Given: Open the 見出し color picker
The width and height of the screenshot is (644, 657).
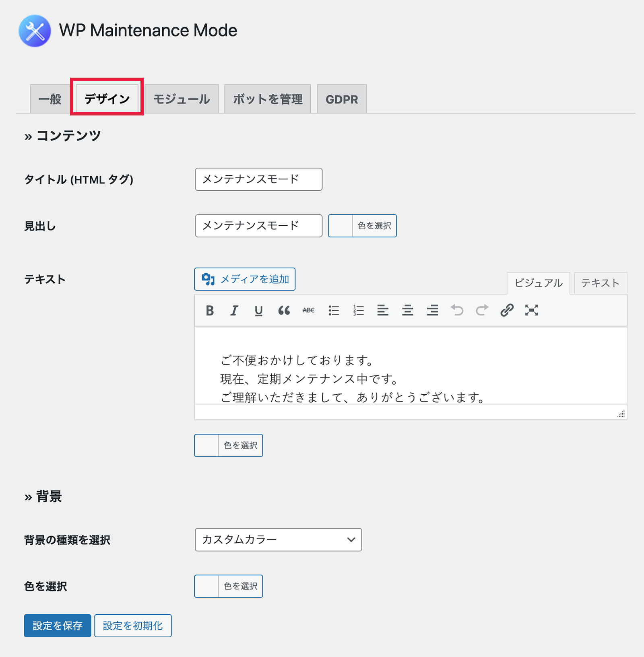Looking at the screenshot, I should pos(362,226).
